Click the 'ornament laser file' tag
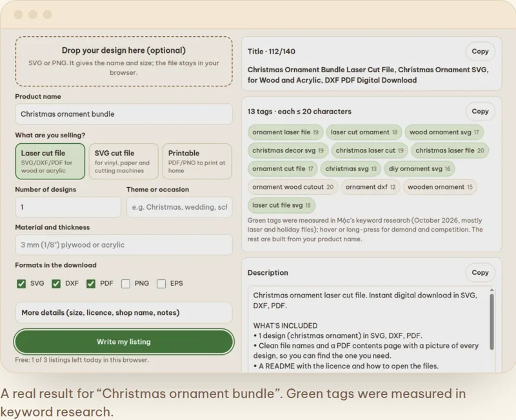Viewport: 516px width, 420px height. click(x=285, y=132)
